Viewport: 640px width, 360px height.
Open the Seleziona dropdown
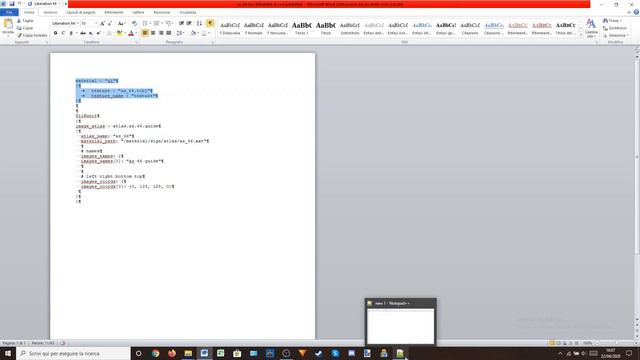pos(616,36)
